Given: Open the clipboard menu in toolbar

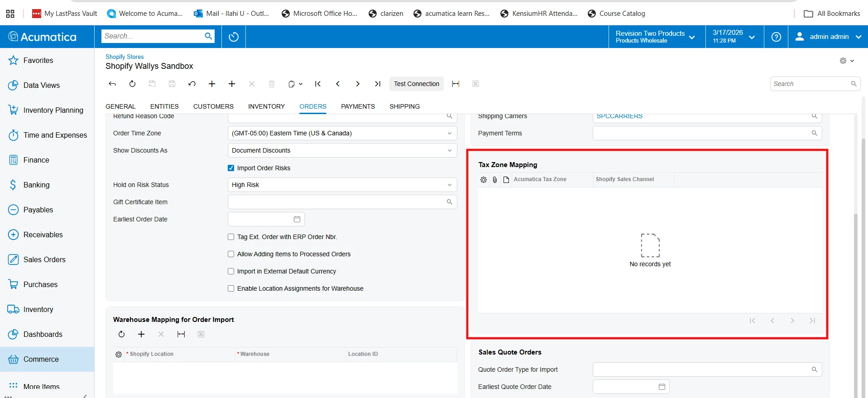Looking at the screenshot, I should 295,84.
